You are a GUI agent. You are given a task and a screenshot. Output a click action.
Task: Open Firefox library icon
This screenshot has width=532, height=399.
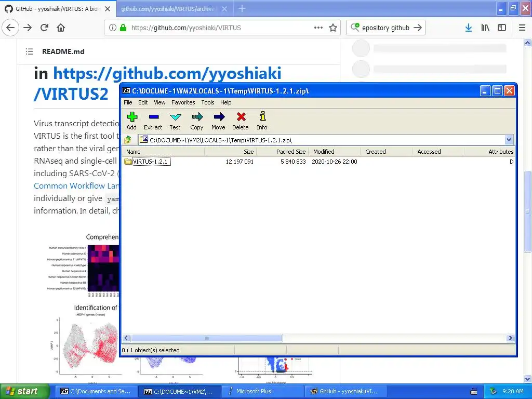coord(485,28)
